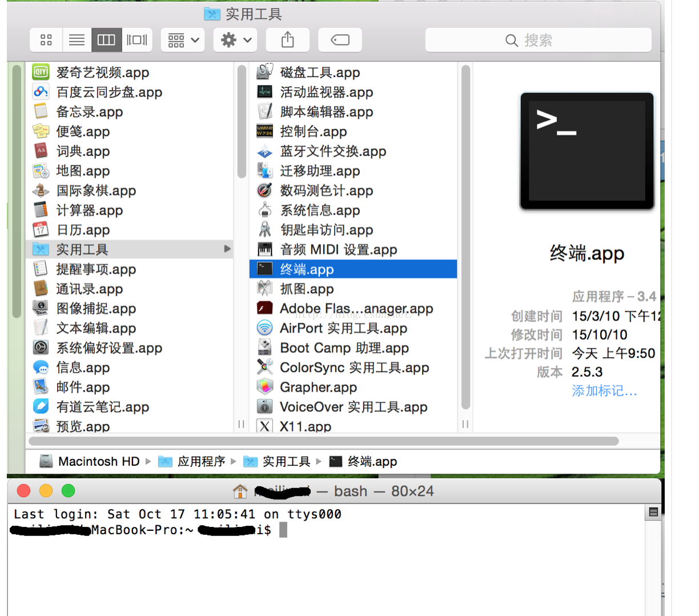Click the Terminal preview icon

coord(586,151)
